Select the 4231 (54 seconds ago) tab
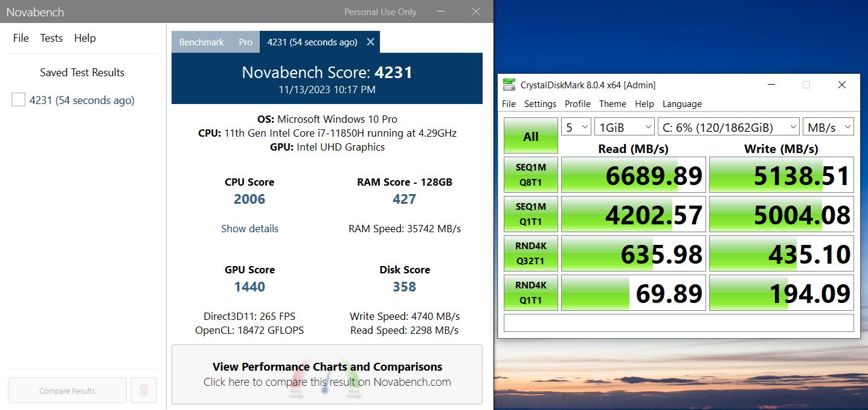The height and width of the screenshot is (410, 868). [312, 42]
